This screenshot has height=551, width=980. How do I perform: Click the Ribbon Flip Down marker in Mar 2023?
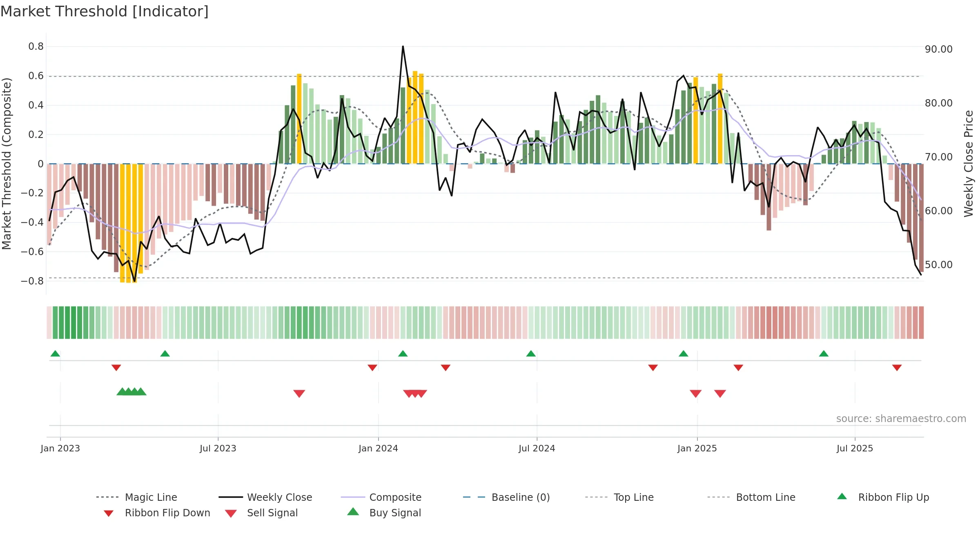click(116, 368)
